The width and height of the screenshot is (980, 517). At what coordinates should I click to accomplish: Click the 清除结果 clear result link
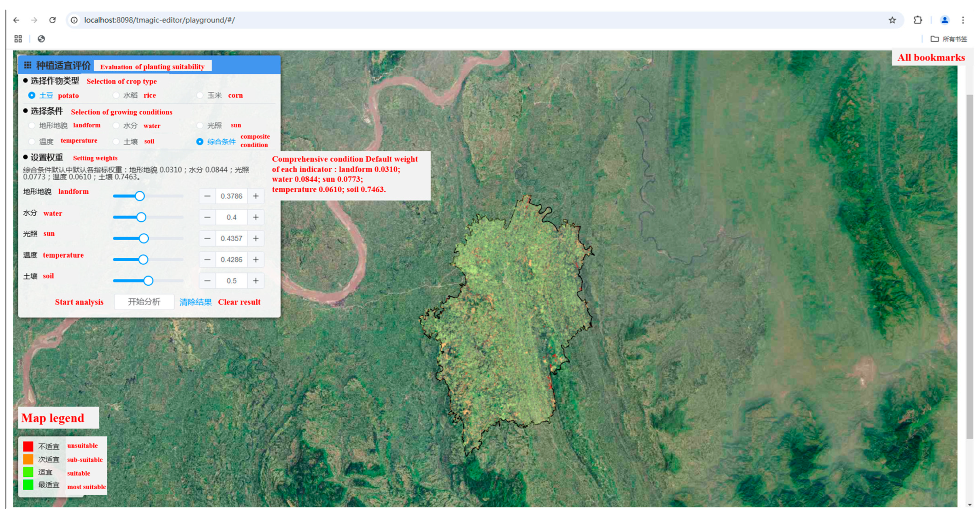tap(196, 302)
